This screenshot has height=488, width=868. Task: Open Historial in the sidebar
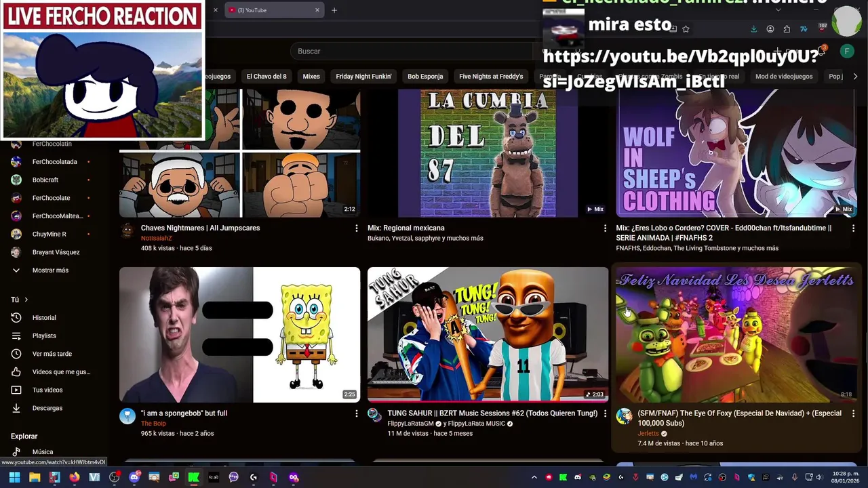point(44,317)
